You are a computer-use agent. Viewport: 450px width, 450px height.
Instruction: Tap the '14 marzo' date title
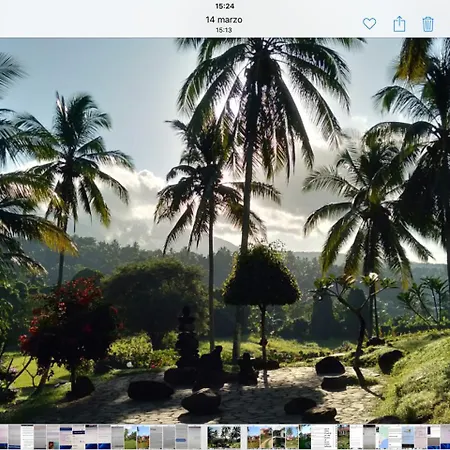tap(224, 20)
